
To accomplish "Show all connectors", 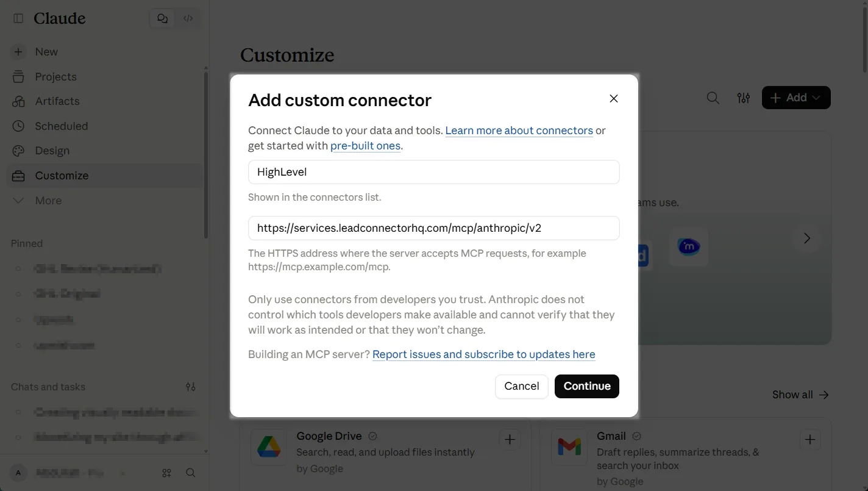I will (800, 395).
